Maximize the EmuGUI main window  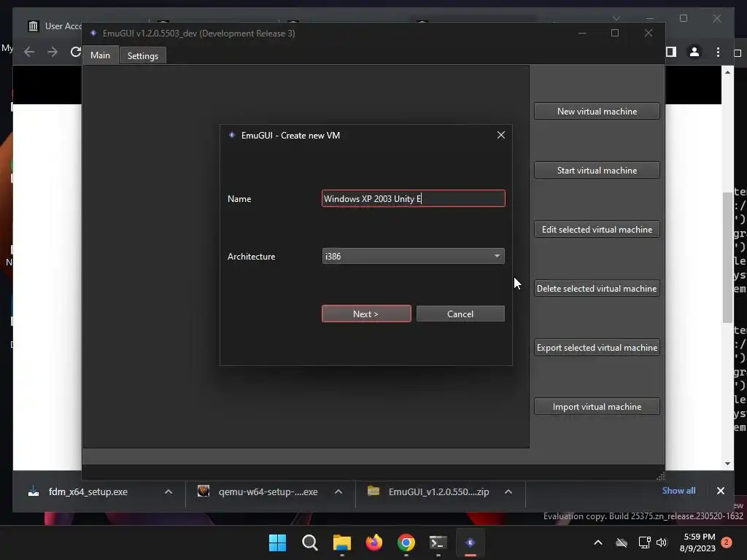pos(614,33)
